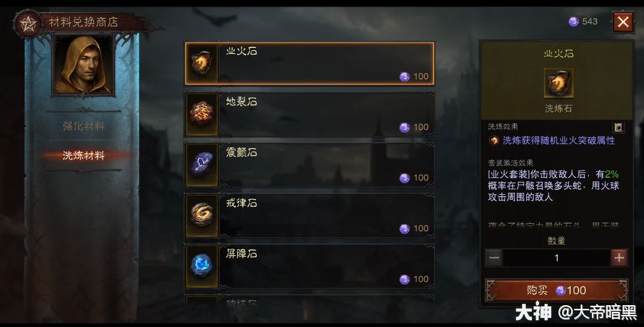Click the 地裂石 red rune stone icon
The width and height of the screenshot is (644, 327).
(202, 114)
